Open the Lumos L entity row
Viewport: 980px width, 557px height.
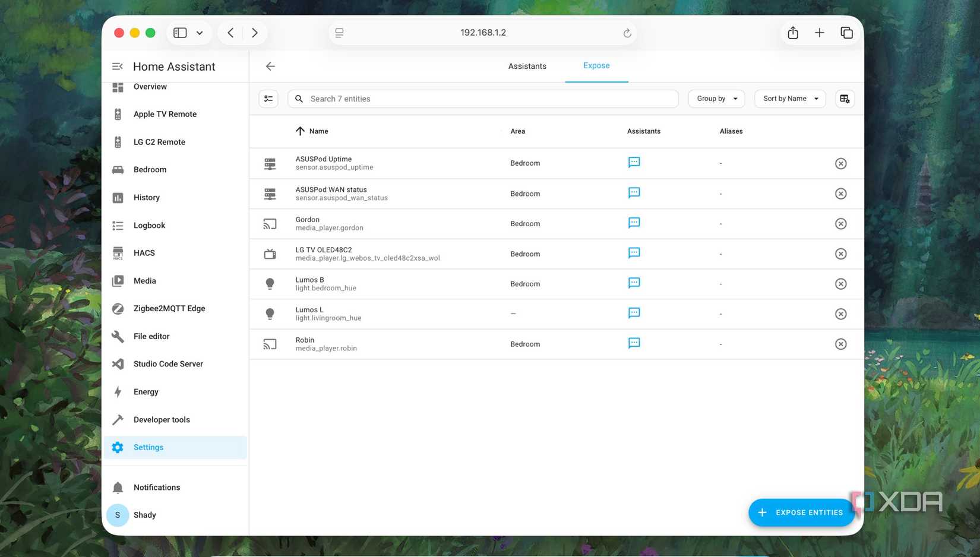[x=557, y=314]
